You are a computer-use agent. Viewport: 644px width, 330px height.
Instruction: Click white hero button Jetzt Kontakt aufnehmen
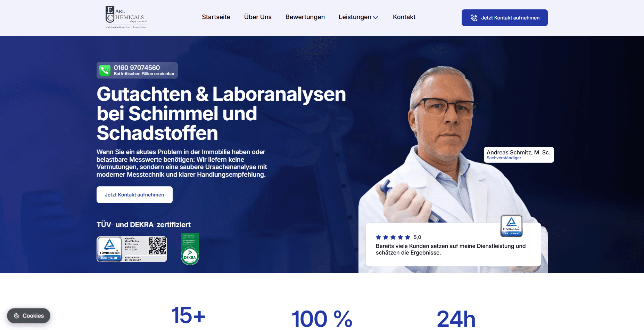[134, 195]
